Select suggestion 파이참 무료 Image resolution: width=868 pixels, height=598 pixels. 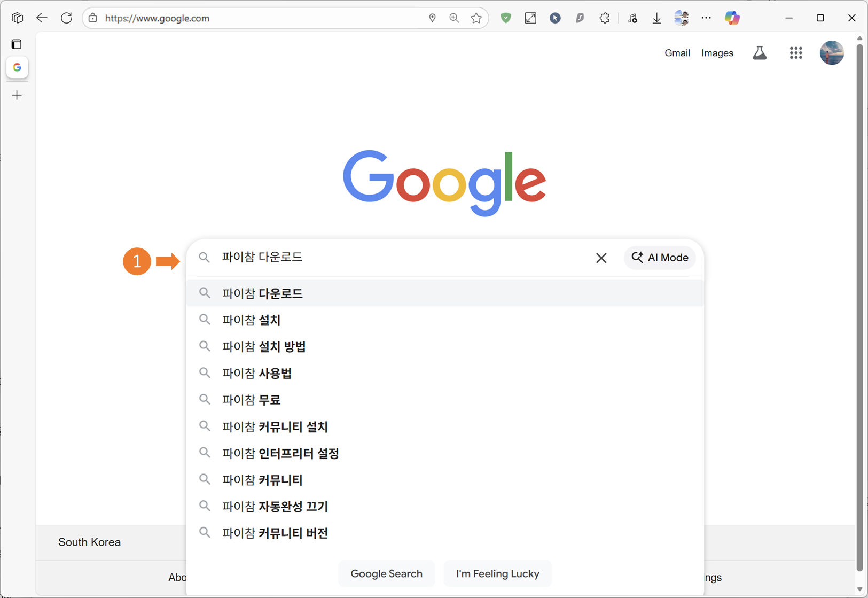[445, 400]
